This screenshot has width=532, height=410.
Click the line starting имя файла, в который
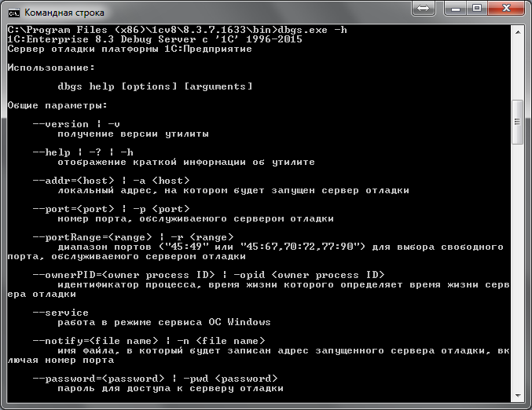click(x=284, y=350)
